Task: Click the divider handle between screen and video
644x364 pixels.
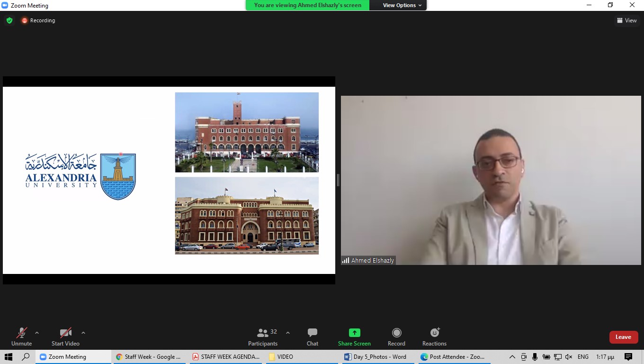Action: coord(338,180)
